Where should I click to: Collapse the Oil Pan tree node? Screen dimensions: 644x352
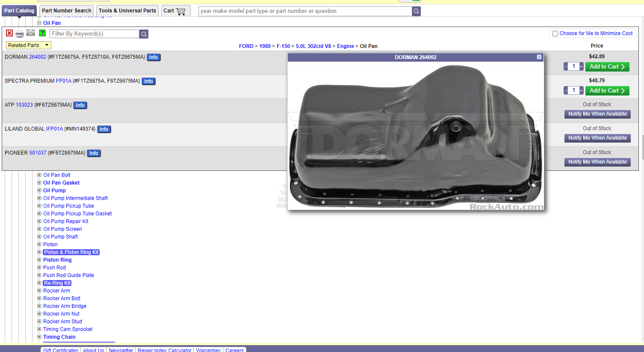39,23
